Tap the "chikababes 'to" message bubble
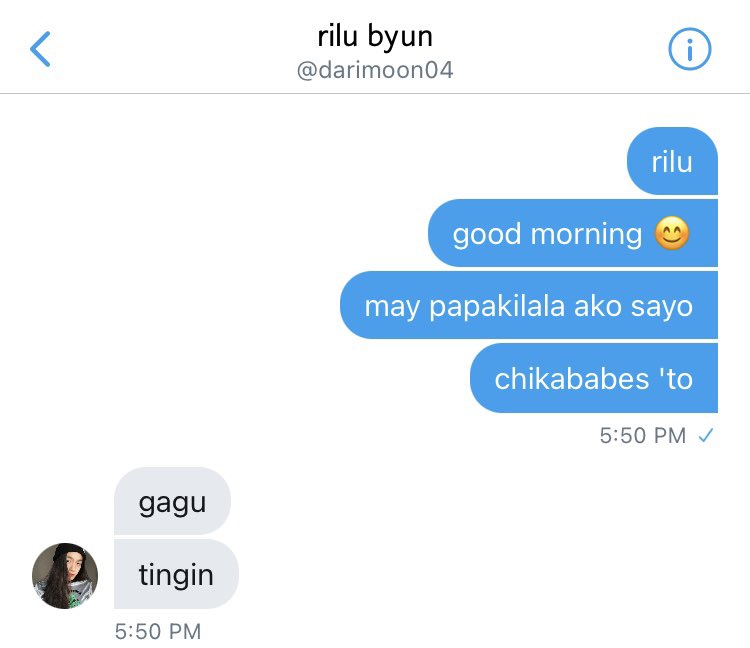This screenshot has height=648, width=750. pyautogui.click(x=594, y=378)
